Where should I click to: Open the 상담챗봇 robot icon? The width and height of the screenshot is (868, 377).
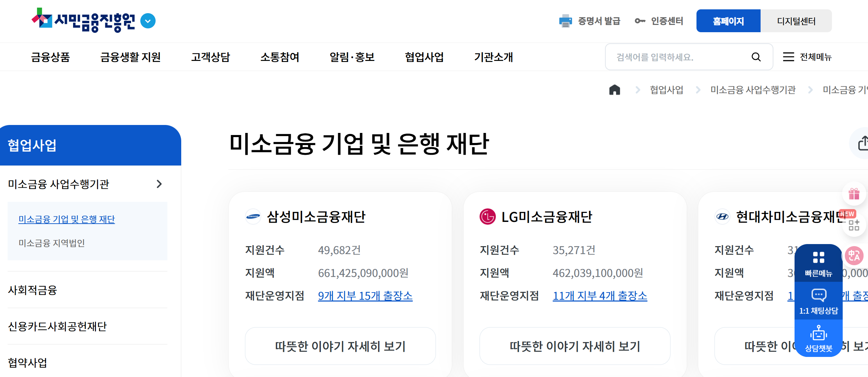[818, 333]
